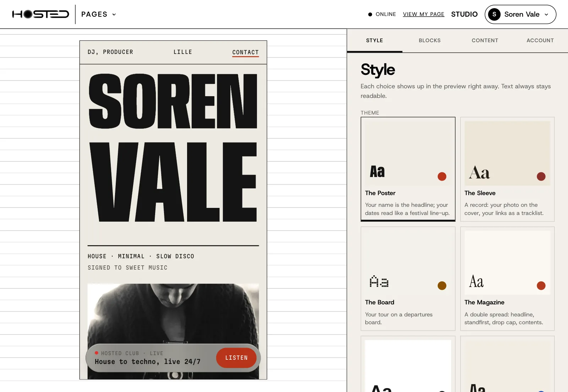Click the bold Aa sample on The Poster
Screen dimensions: 568x392
(377, 172)
